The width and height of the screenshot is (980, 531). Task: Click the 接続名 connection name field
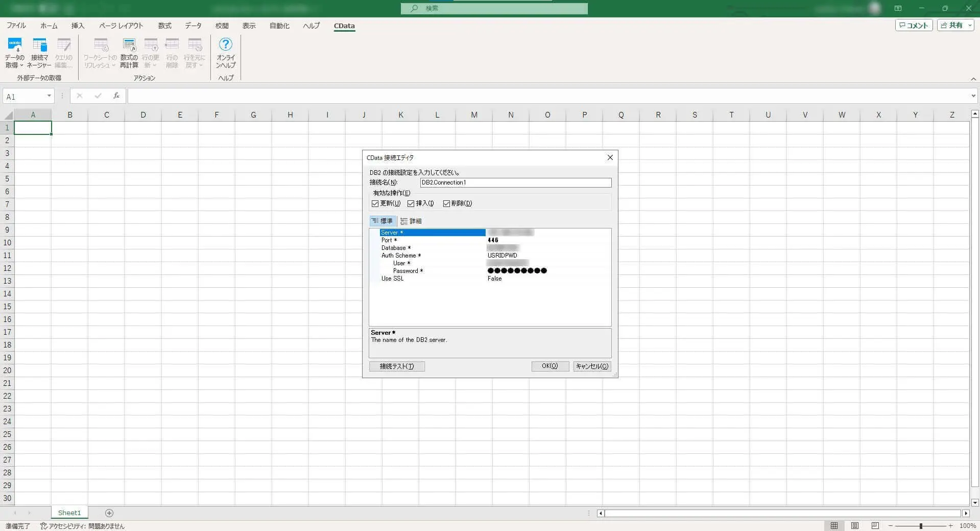coord(515,182)
